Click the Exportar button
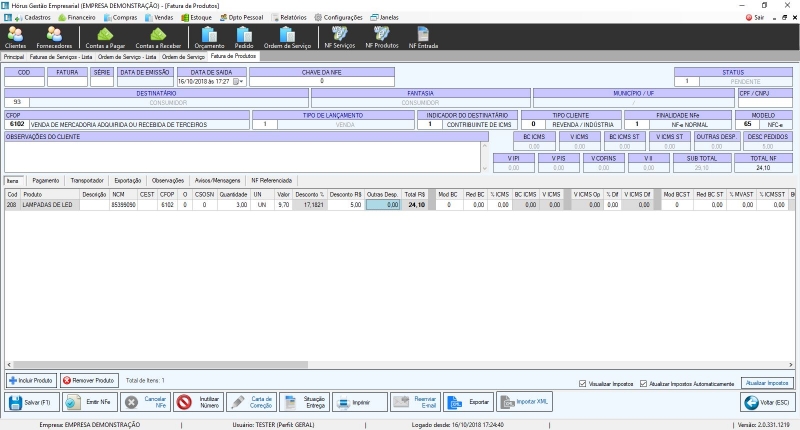 pyautogui.click(x=468, y=402)
